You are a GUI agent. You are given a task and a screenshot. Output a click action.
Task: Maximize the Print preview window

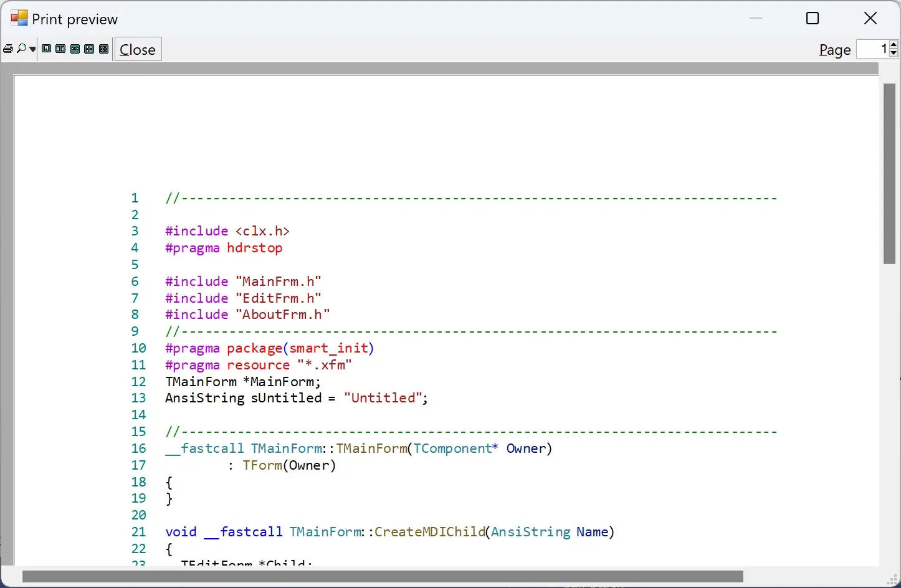pos(813,19)
